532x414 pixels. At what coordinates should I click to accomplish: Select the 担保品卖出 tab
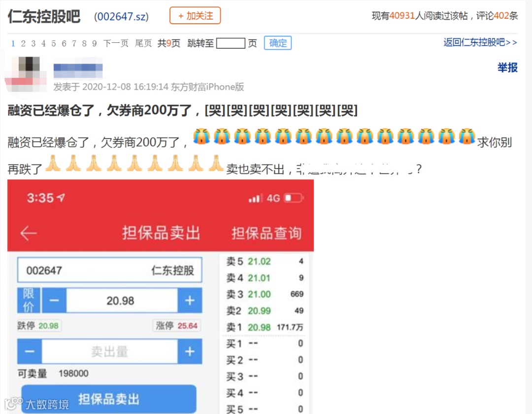(161, 233)
